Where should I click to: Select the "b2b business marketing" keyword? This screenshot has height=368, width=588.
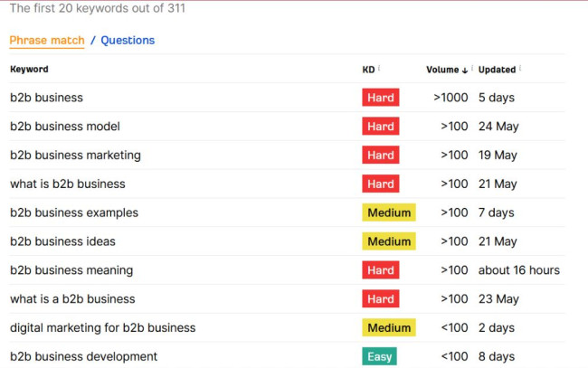coord(75,156)
